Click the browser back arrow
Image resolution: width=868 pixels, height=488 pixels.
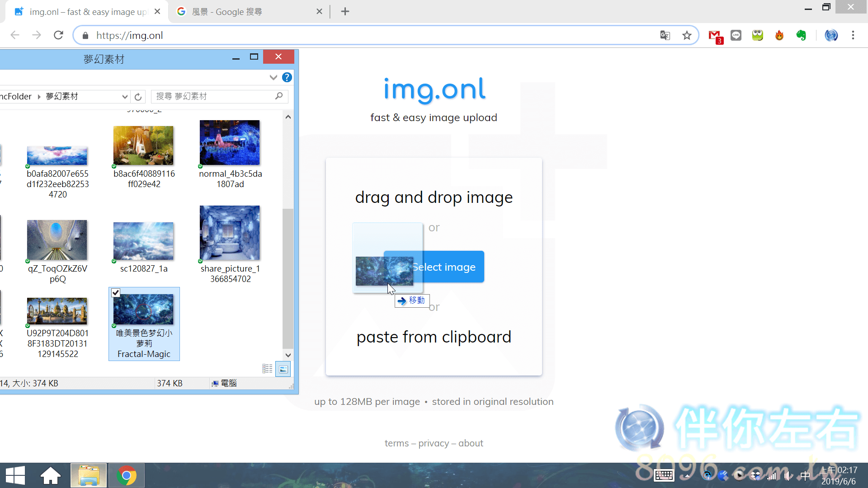(15, 35)
